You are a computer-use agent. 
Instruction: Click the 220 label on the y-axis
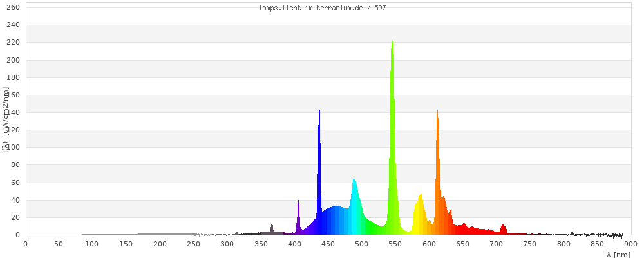[14, 42]
